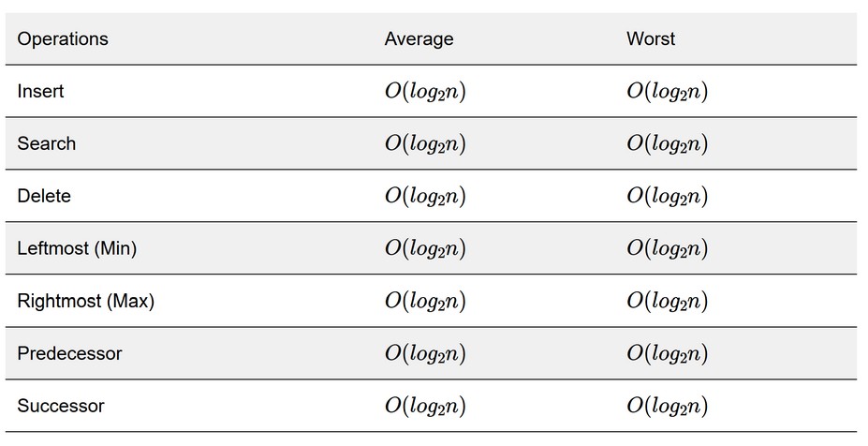The image size is (868, 446).
Task: Click the Average column header
Action: point(419,38)
